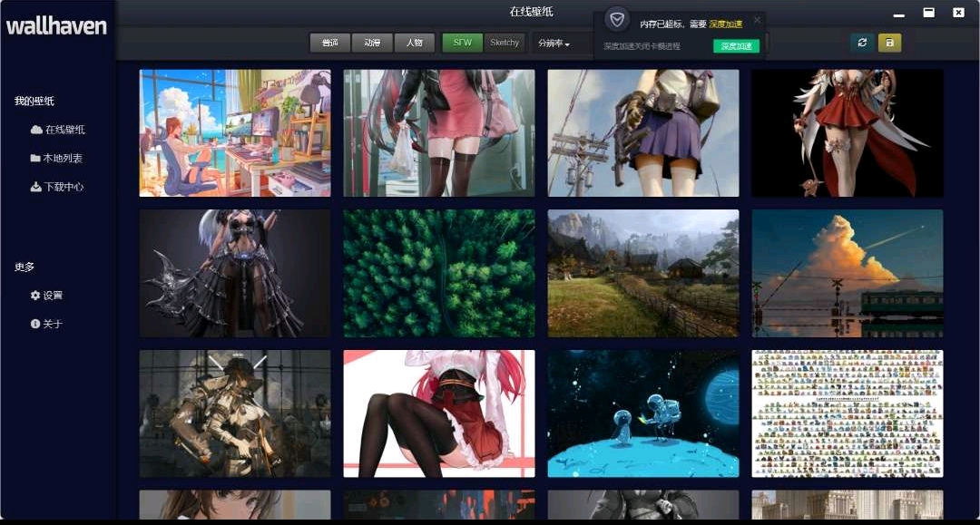This screenshot has width=980, height=525.
Task: Open 本地列表 (local list) folder in sidebar
Action: click(x=56, y=158)
